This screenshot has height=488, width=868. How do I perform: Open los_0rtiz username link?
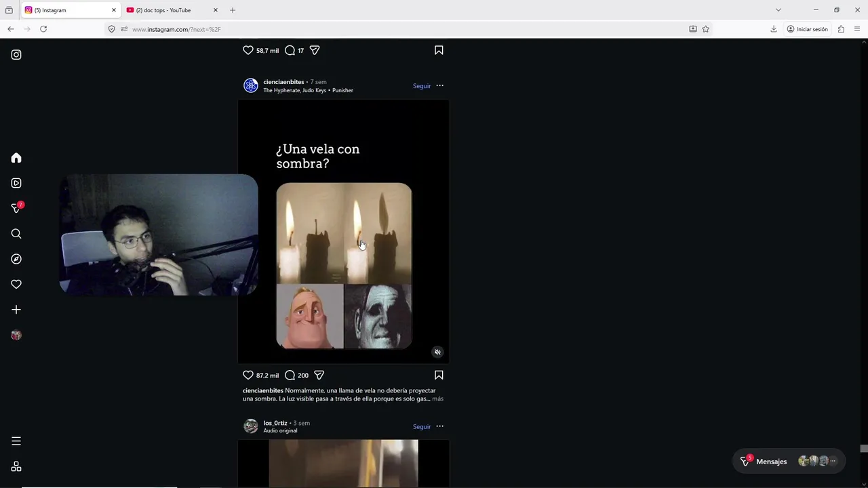click(275, 423)
